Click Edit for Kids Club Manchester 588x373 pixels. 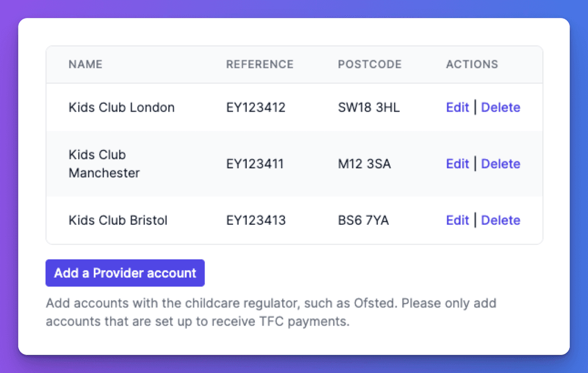coord(457,163)
